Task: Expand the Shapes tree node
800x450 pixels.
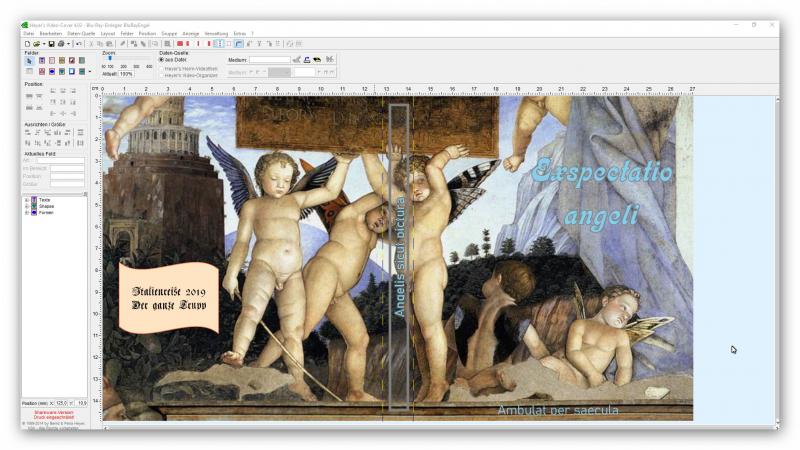Action: click(26, 206)
